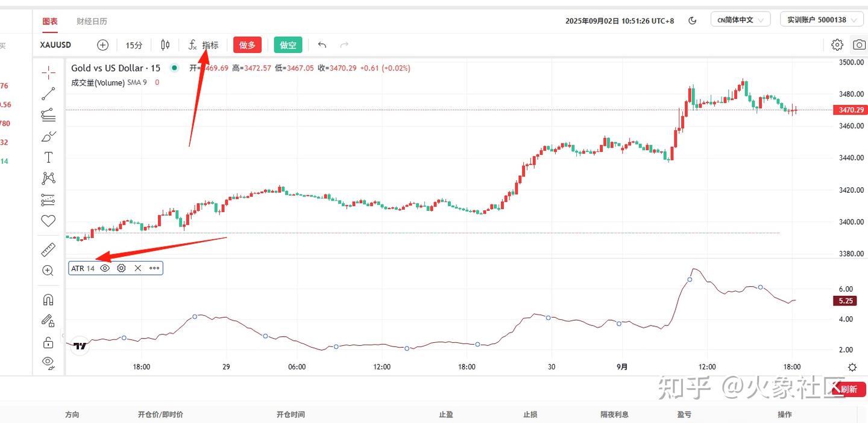Select the trend line drawing tool
Viewport: 868px width, 423px height.
pos(48,93)
